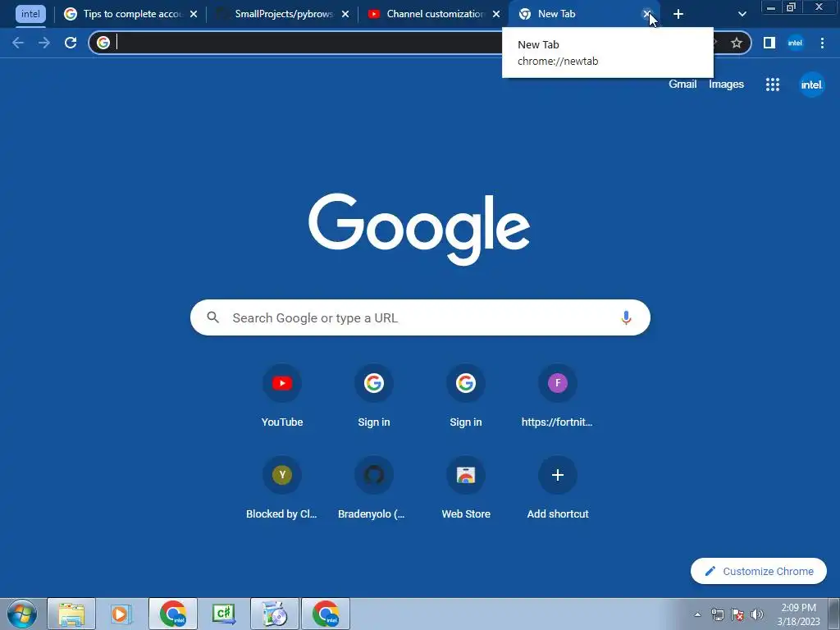Open a new tab with plus button
840x630 pixels.
[x=678, y=14]
